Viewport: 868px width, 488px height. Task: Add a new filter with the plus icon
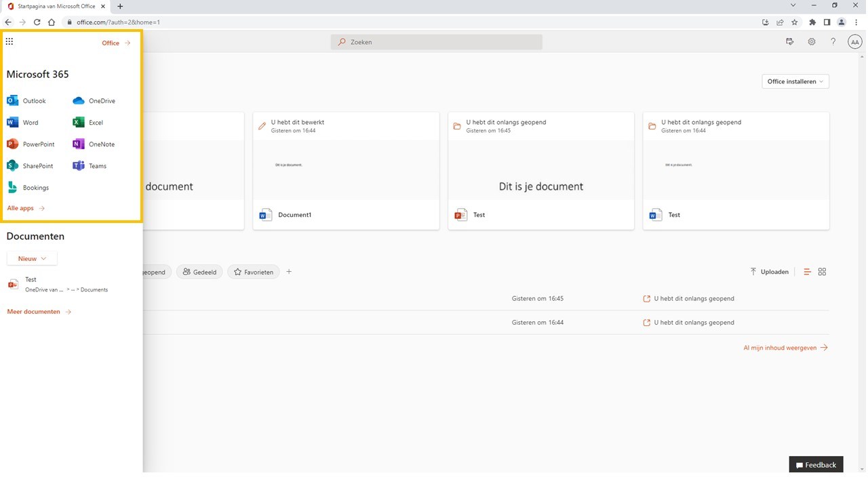(289, 272)
